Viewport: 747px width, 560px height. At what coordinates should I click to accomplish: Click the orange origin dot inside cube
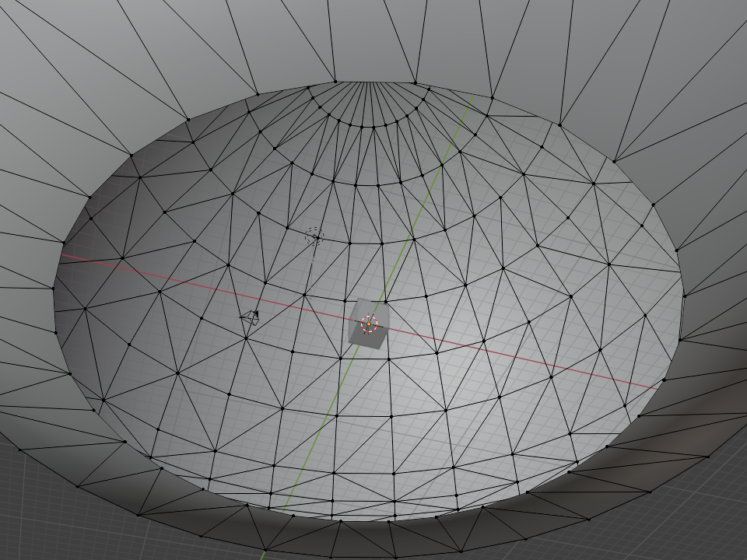(x=369, y=324)
